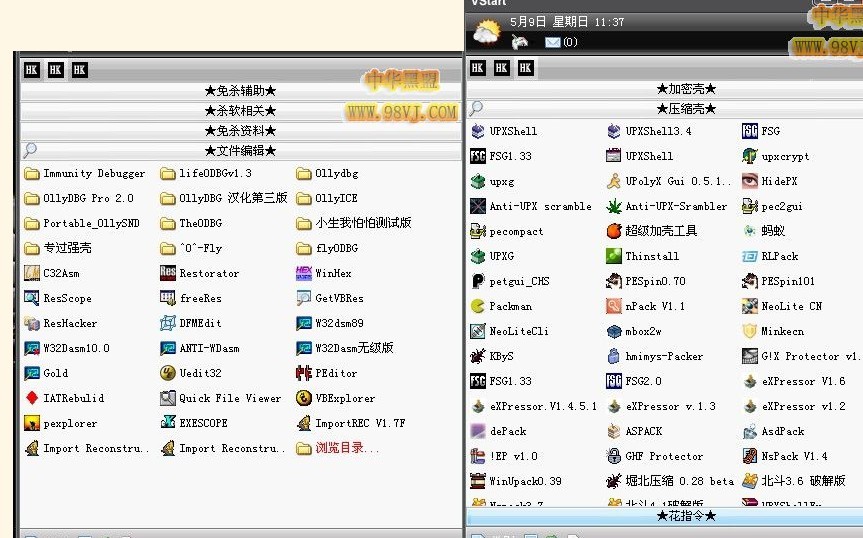Screen dimensions: 863x538
Task: Launch VBExplorer icon
Action: [x=304, y=398]
